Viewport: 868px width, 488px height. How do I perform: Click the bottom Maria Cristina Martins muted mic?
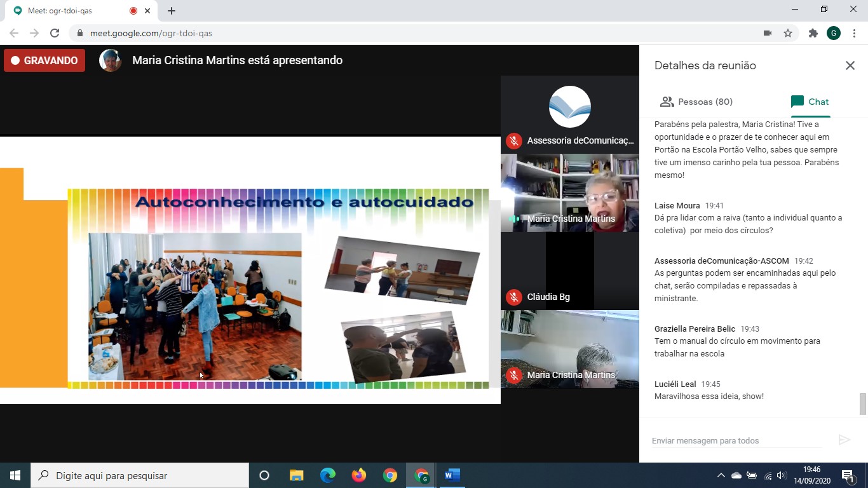tap(514, 375)
